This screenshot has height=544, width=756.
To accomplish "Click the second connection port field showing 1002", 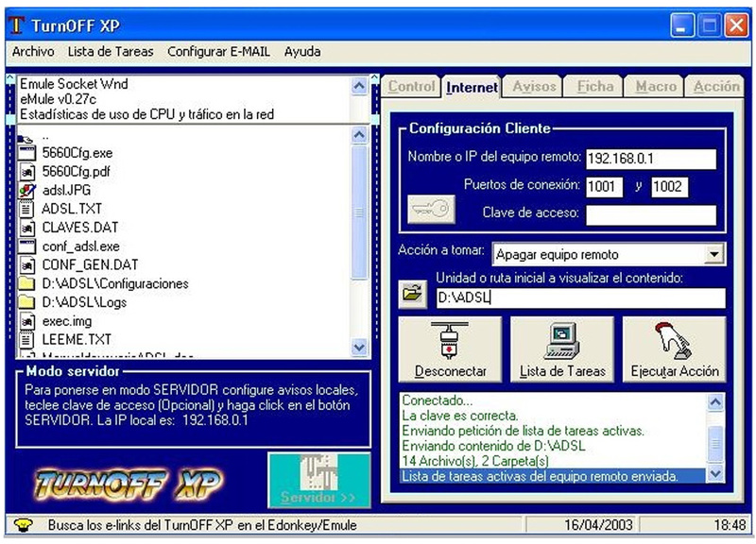I will coord(670,187).
